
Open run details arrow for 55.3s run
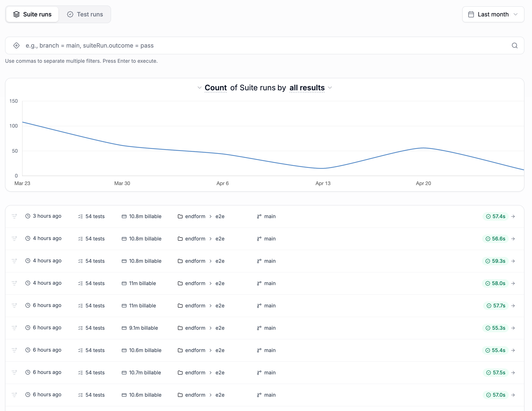pos(513,328)
